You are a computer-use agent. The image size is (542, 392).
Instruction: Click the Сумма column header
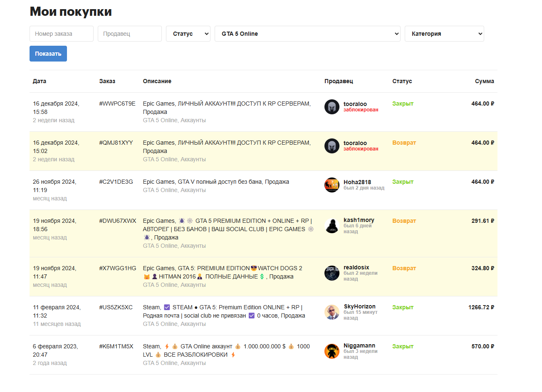[485, 81]
